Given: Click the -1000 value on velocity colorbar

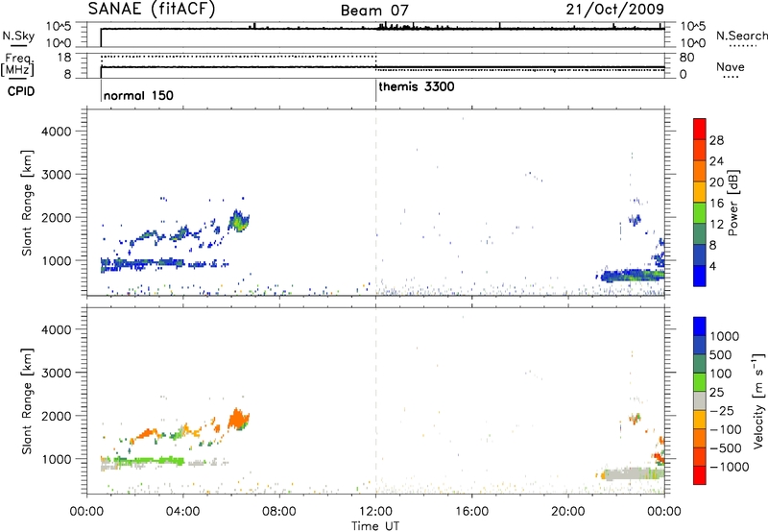Looking at the screenshot, I should 730,467.
